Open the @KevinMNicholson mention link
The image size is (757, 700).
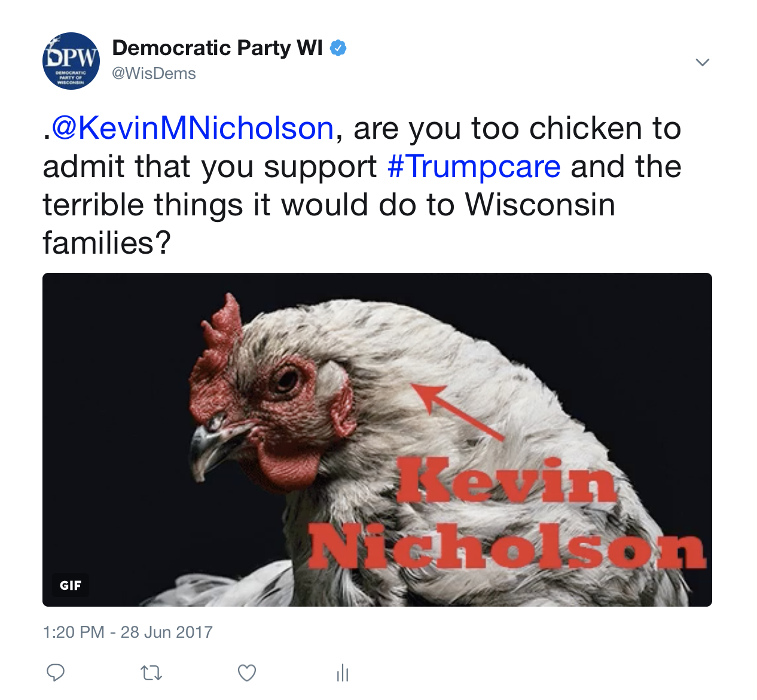(193, 128)
